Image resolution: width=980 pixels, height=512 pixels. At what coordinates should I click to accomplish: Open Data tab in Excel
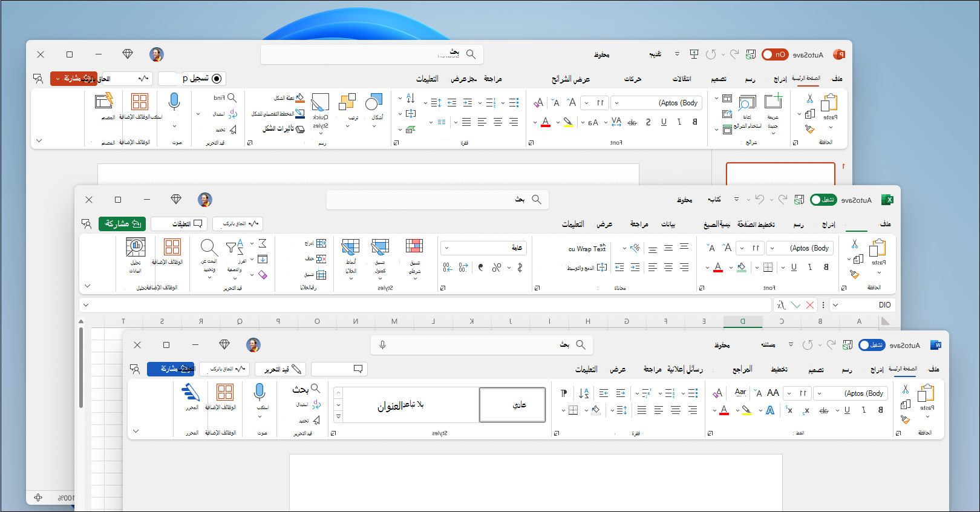(x=668, y=224)
